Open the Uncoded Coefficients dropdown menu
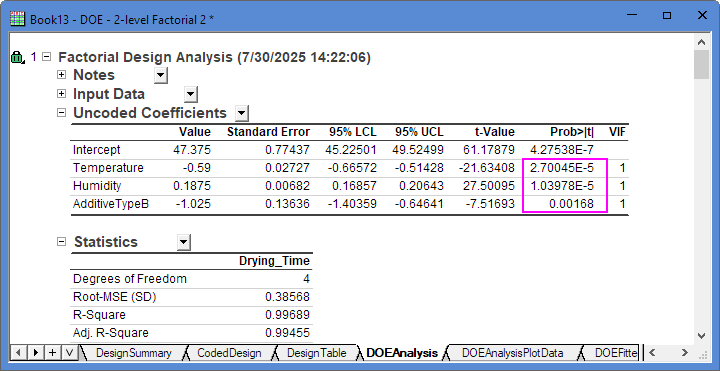Viewport: 720px width, 371px height. [242, 113]
